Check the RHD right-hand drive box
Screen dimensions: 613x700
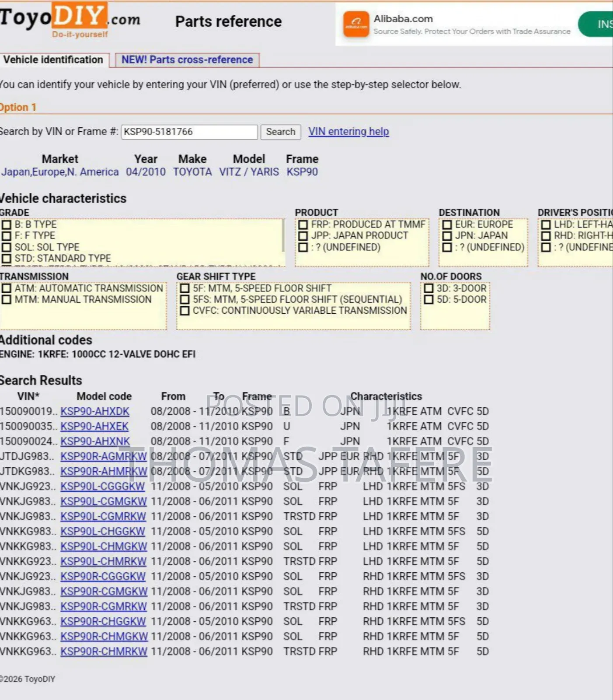tap(546, 236)
